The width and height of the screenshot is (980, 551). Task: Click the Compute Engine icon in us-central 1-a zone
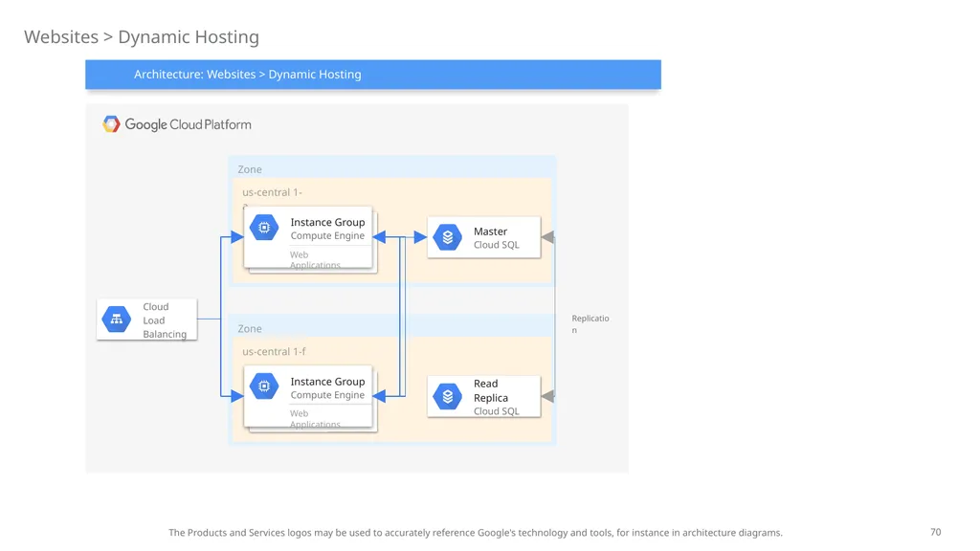[264, 228]
